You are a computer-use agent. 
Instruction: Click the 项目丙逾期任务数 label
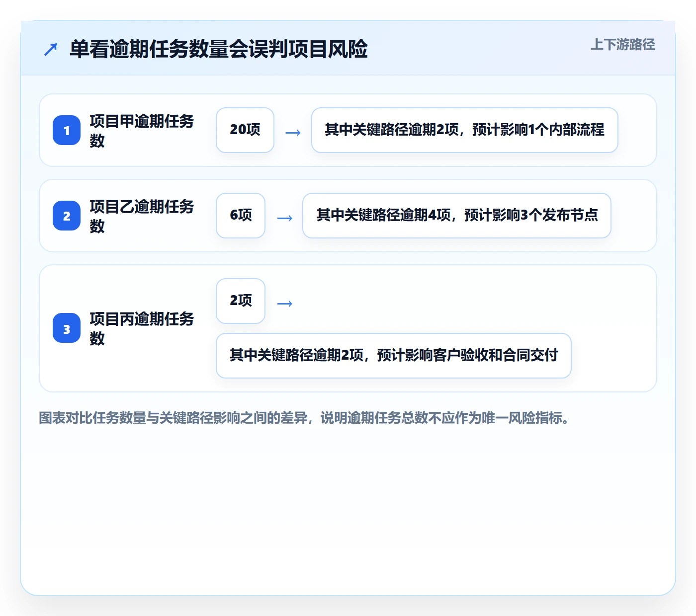tap(142, 328)
